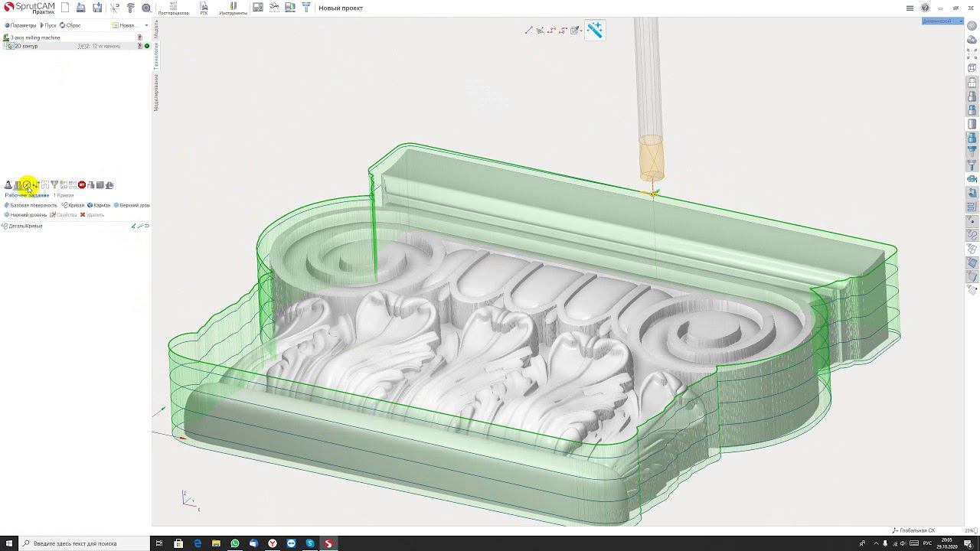Toggle wireframe box view icon
Screen dimensions: 980x551
tap(972, 67)
